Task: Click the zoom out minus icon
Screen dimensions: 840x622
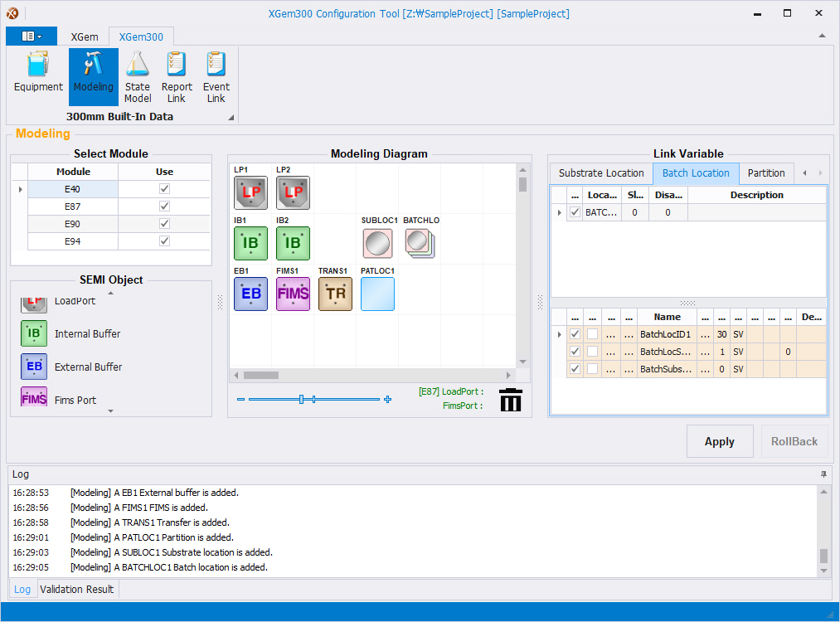Action: point(240,399)
